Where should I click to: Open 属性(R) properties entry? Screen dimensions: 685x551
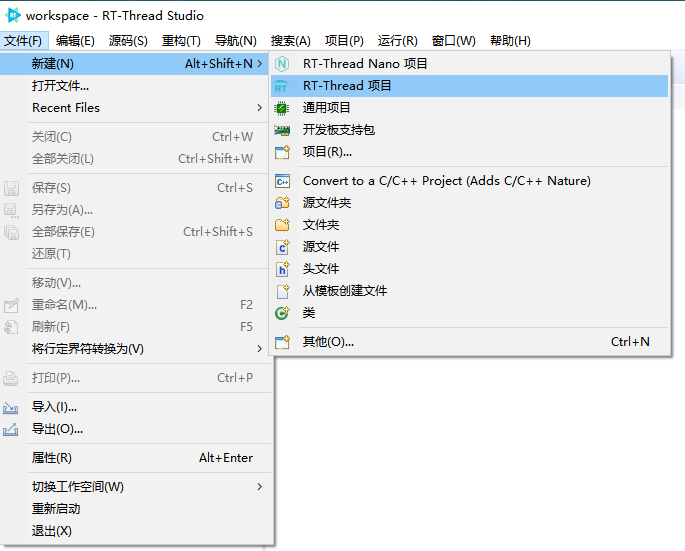tap(134, 458)
